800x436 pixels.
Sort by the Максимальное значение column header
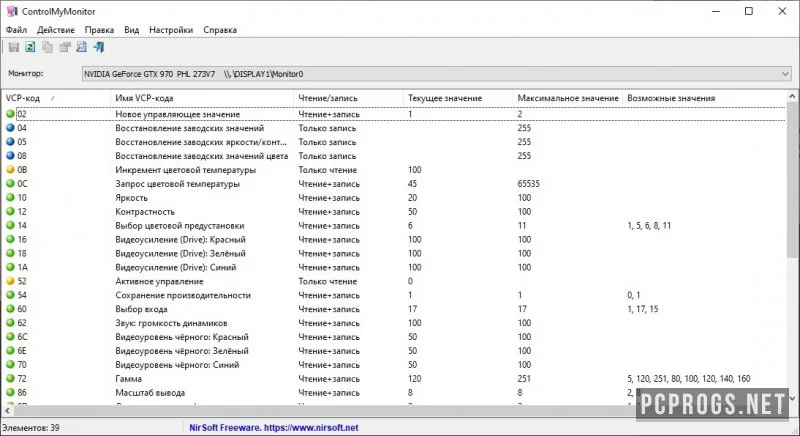pyautogui.click(x=568, y=98)
